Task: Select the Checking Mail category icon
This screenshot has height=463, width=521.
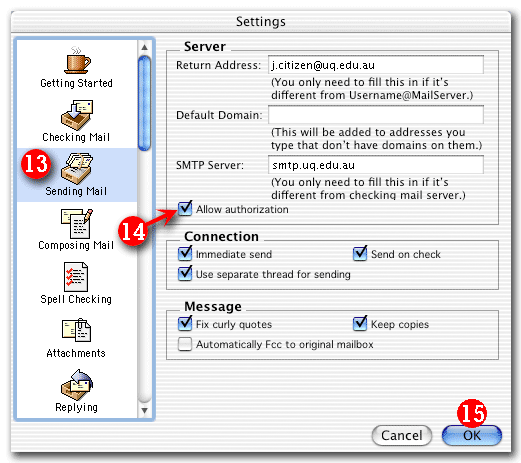Action: 77,115
